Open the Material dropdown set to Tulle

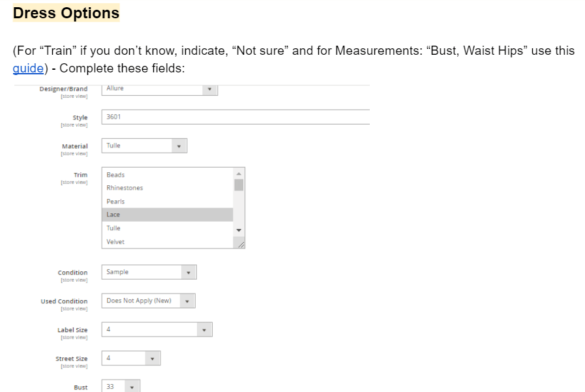144,146
